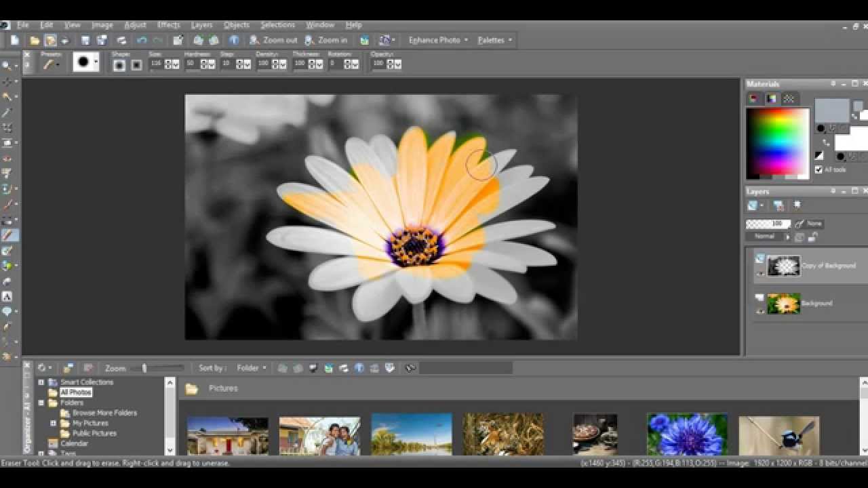Viewport: 868px width, 488px height.
Task: Select the square brush shape
Action: tap(136, 65)
